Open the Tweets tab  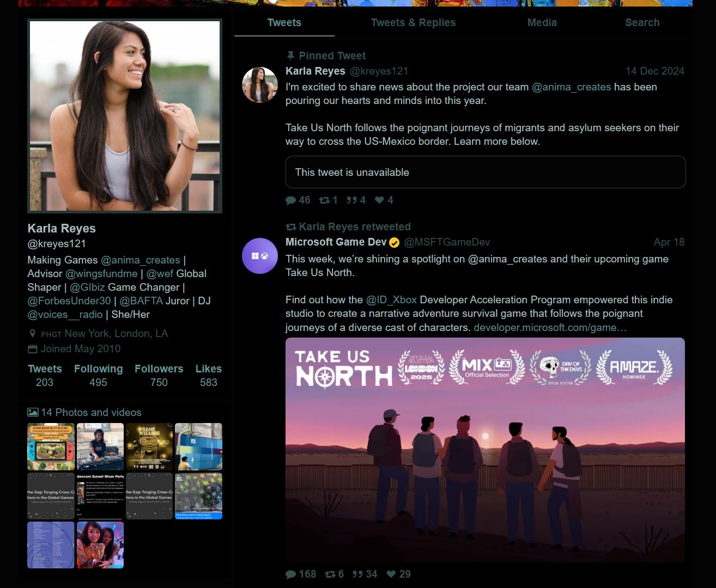(x=284, y=23)
